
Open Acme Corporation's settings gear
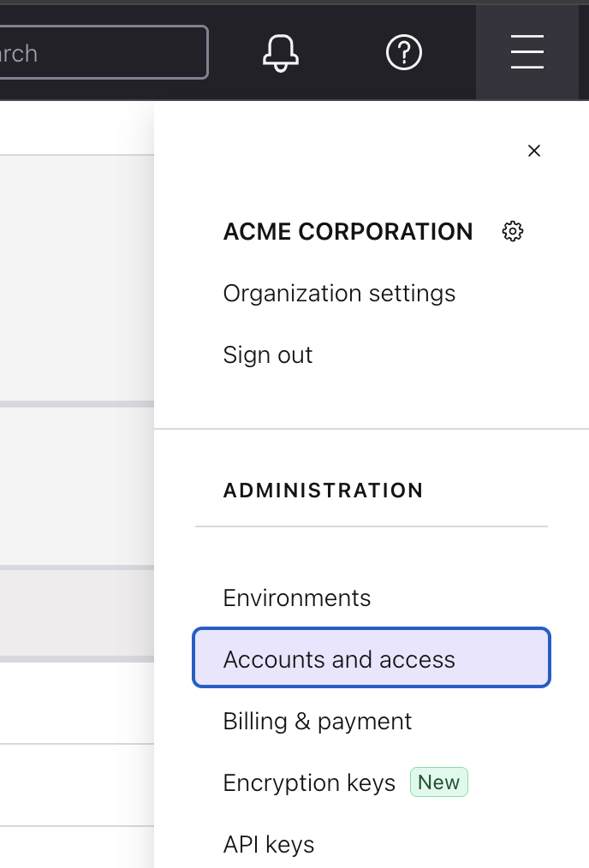[x=512, y=231]
